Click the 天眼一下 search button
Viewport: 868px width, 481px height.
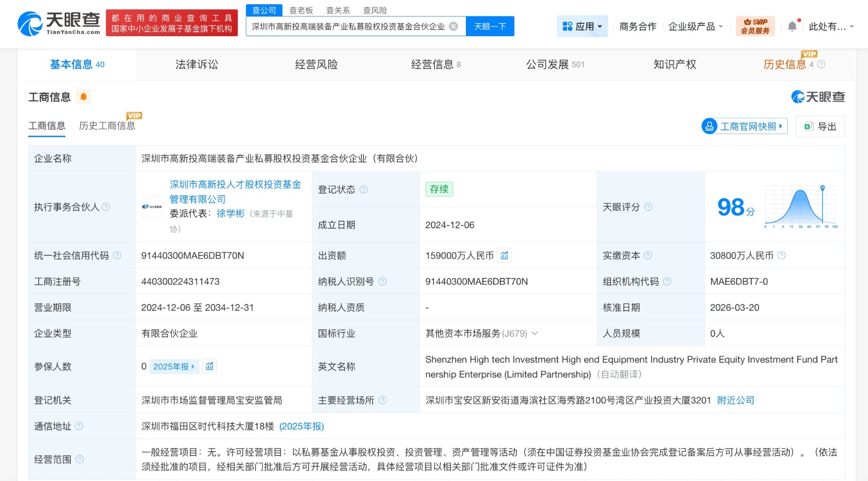pos(490,26)
